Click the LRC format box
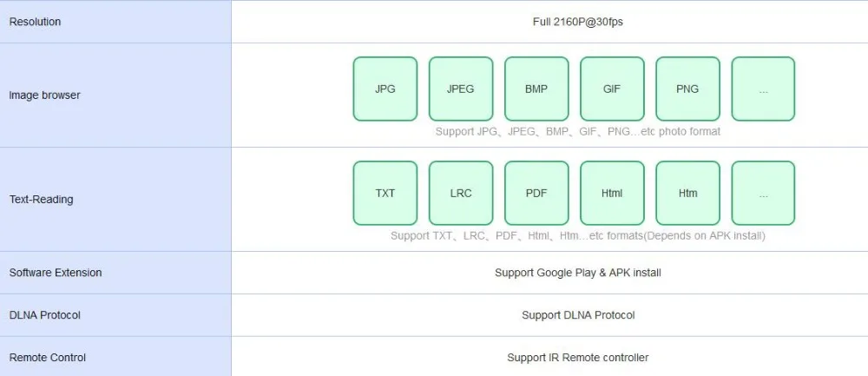Image resolution: width=868 pixels, height=376 pixels. [461, 193]
